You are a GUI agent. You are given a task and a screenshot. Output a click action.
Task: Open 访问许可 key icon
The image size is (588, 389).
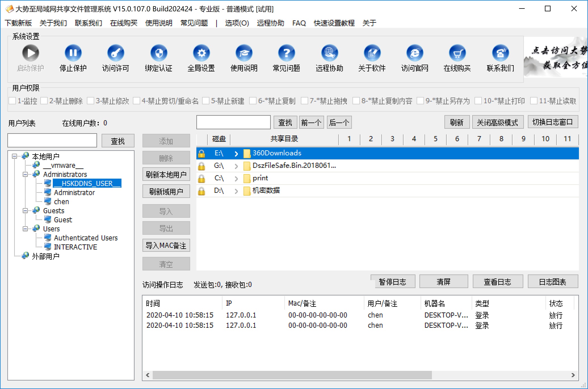coord(116,53)
